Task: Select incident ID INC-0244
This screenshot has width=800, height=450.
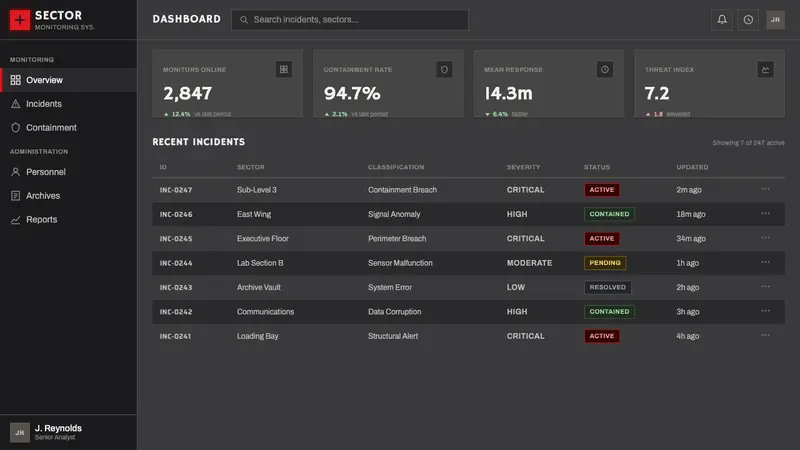Action: coord(176,263)
